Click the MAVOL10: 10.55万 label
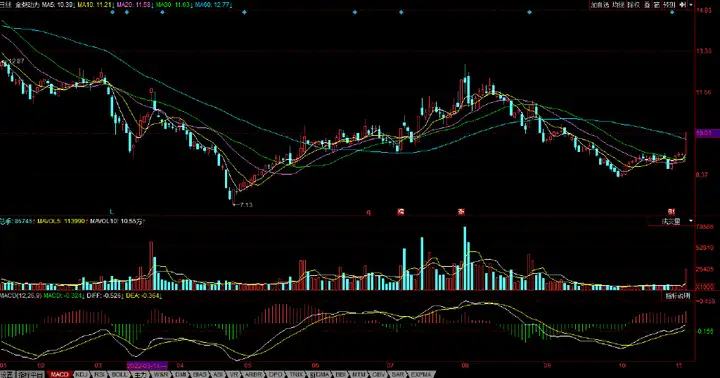 point(117,221)
